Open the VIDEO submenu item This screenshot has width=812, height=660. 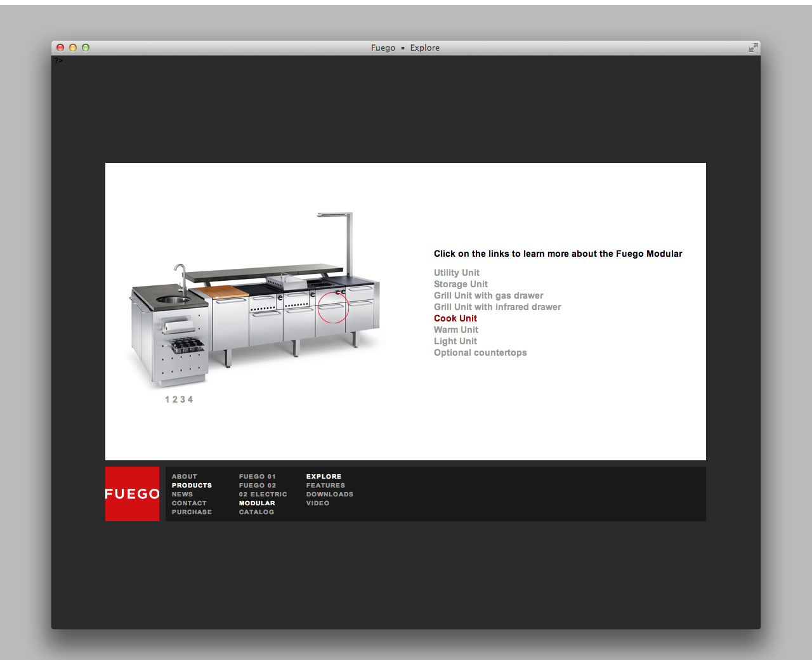[x=317, y=503]
